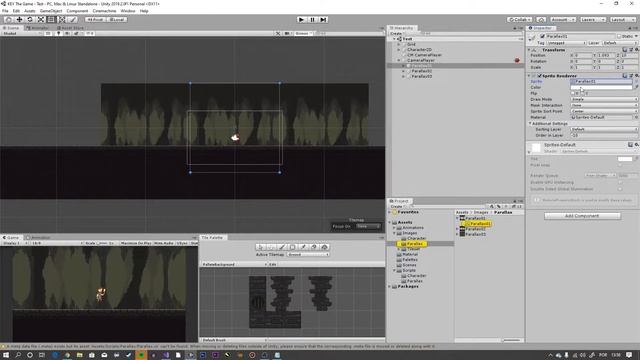
Task: Toggle Flip Y checkbox
Action: (x=583, y=93)
